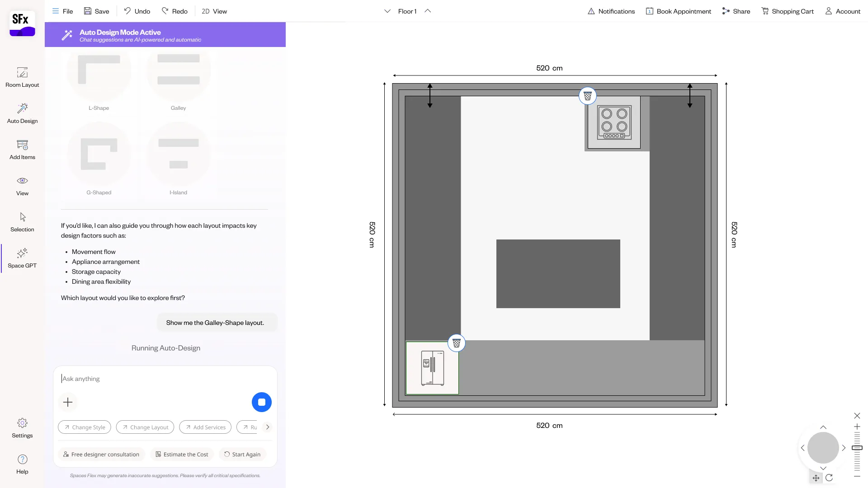Click Undo in the toolbar
This screenshot has height=488, width=868.
[137, 11]
